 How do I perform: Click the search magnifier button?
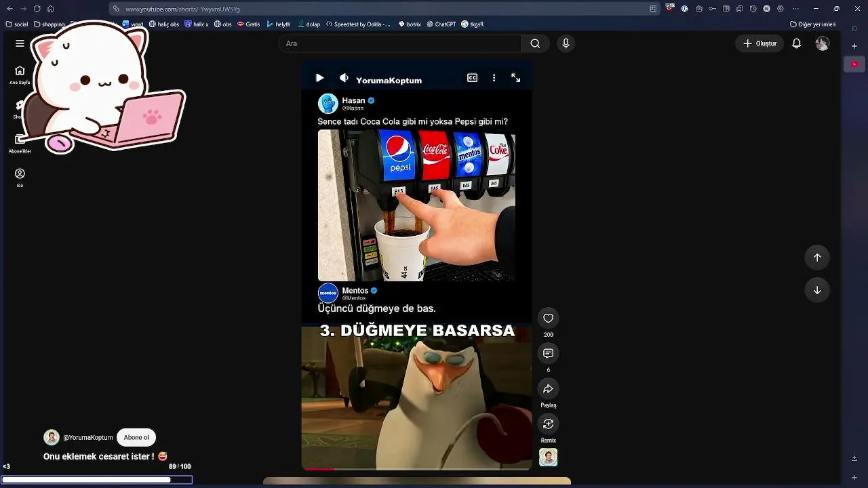click(x=535, y=43)
